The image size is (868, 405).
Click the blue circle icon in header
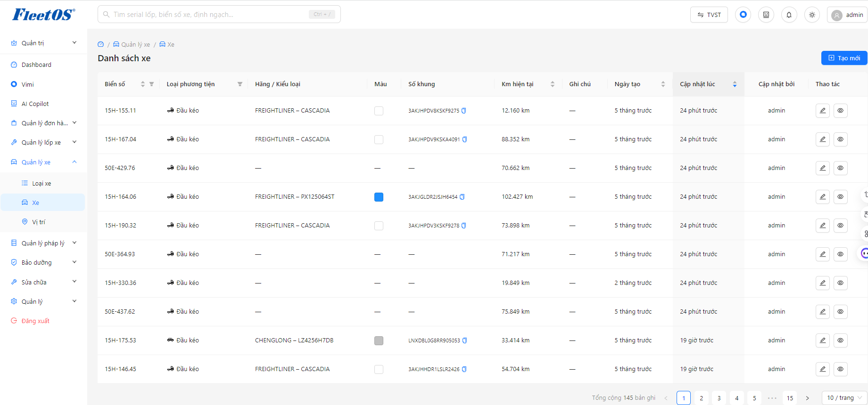coord(743,15)
